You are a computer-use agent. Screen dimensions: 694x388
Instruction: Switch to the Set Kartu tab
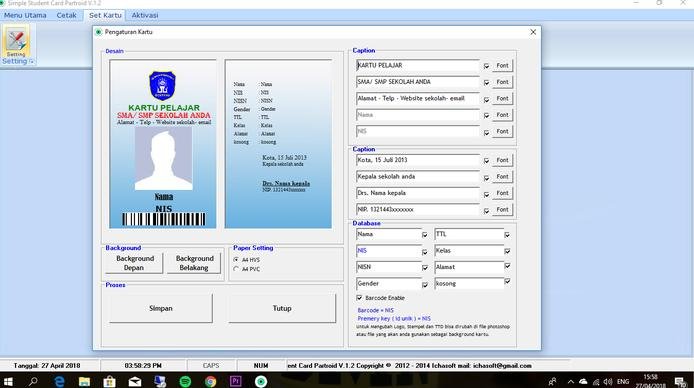pyautogui.click(x=105, y=15)
